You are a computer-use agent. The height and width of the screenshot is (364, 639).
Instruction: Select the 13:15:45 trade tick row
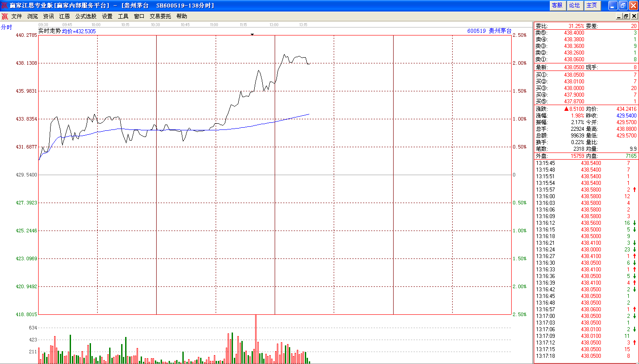[586, 163]
